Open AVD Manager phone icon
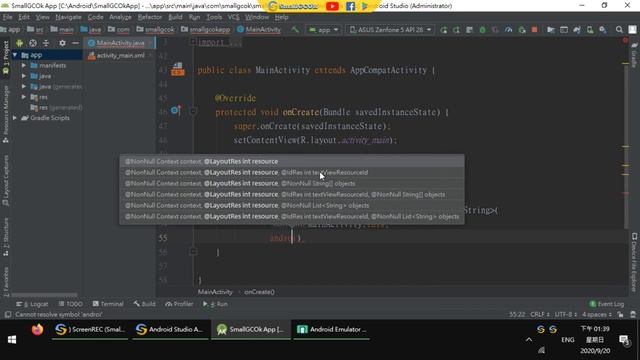The width and height of the screenshot is (640, 360). [x=590, y=30]
